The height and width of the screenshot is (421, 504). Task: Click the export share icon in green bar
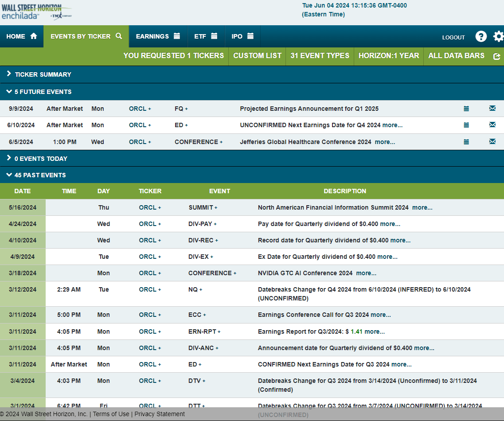click(496, 56)
